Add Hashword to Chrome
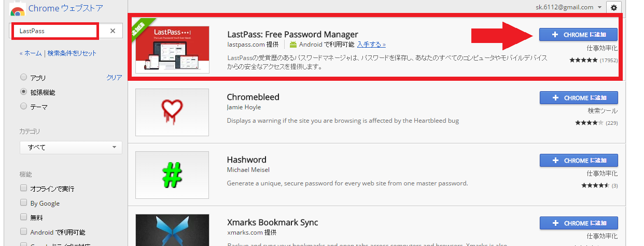Screen dimensions: 644x246 [579, 161]
